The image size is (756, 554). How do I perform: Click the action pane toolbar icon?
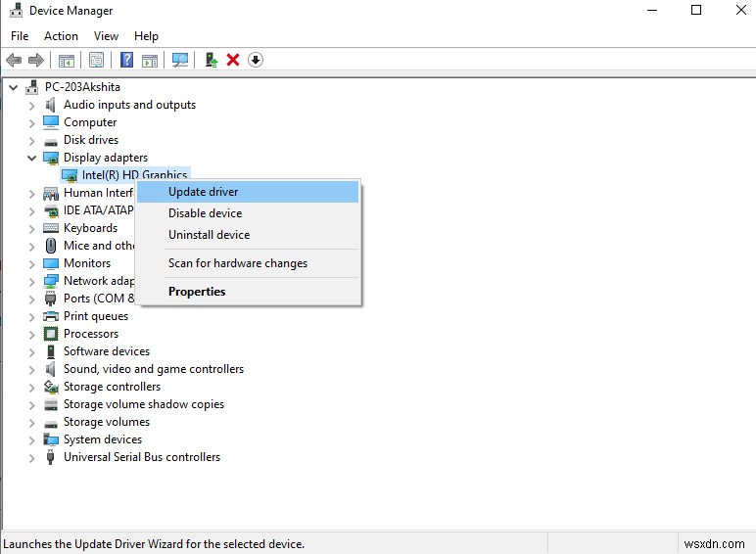point(150,61)
